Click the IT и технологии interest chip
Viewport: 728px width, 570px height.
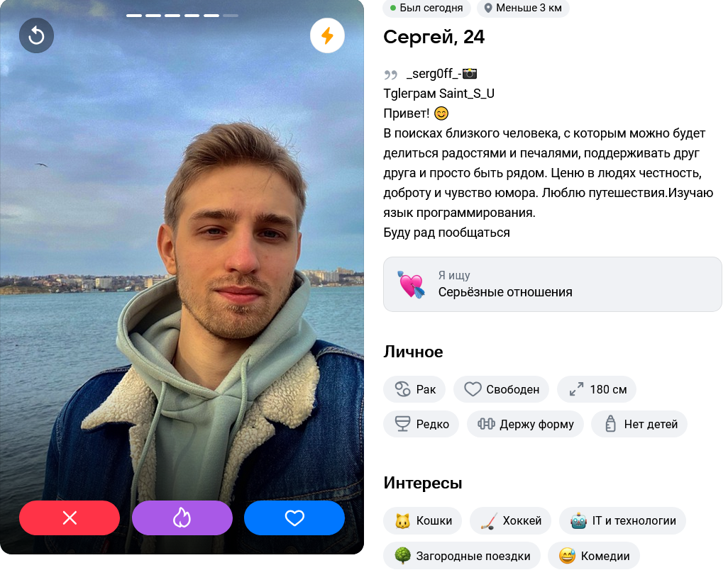(x=622, y=521)
